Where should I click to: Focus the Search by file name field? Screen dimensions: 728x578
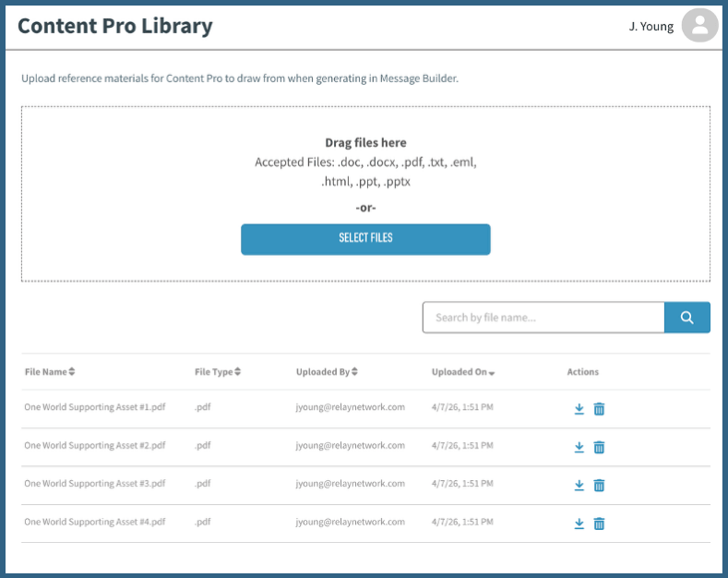click(x=543, y=318)
